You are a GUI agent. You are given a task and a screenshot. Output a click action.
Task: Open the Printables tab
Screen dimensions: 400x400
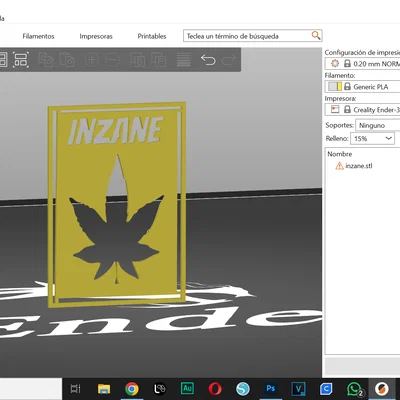(152, 36)
